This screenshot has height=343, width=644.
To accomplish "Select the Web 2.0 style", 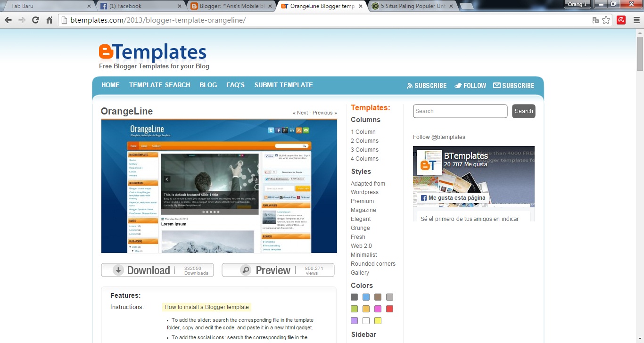I will (361, 246).
